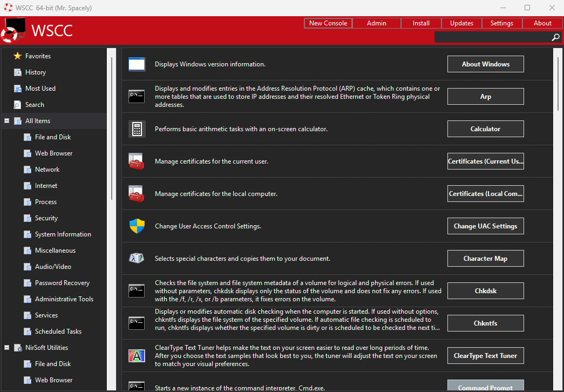Run Chkdsk
This screenshot has width=564, height=392.
486,291
